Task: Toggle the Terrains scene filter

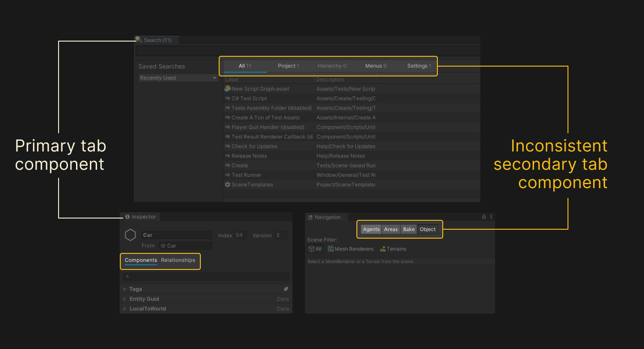Action: 393,249
